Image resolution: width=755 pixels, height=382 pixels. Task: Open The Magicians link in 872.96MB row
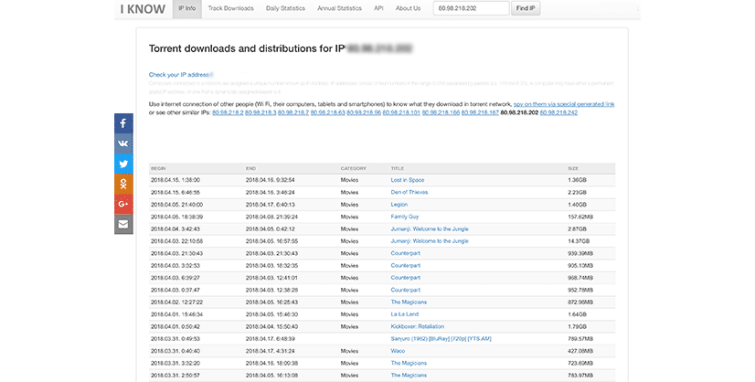click(x=409, y=302)
